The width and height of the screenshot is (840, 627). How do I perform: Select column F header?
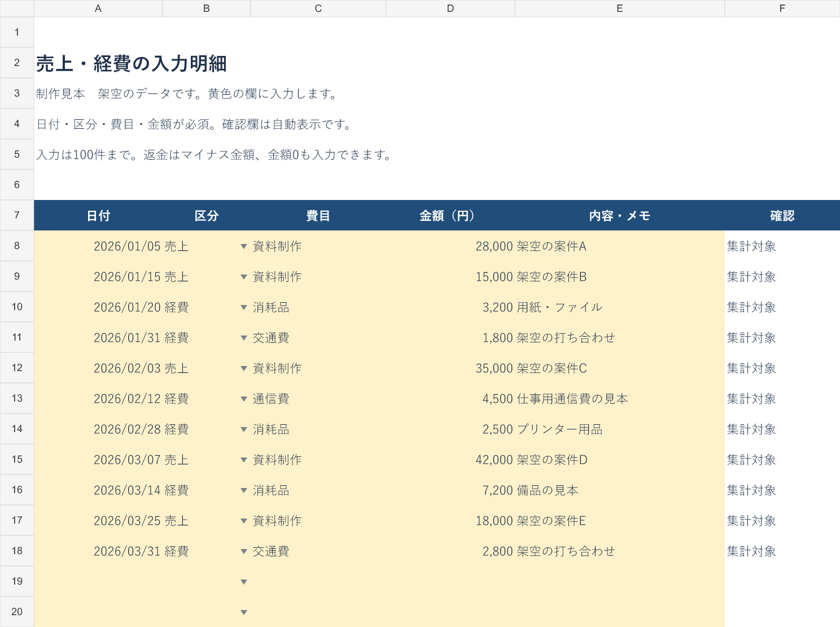tap(782, 8)
